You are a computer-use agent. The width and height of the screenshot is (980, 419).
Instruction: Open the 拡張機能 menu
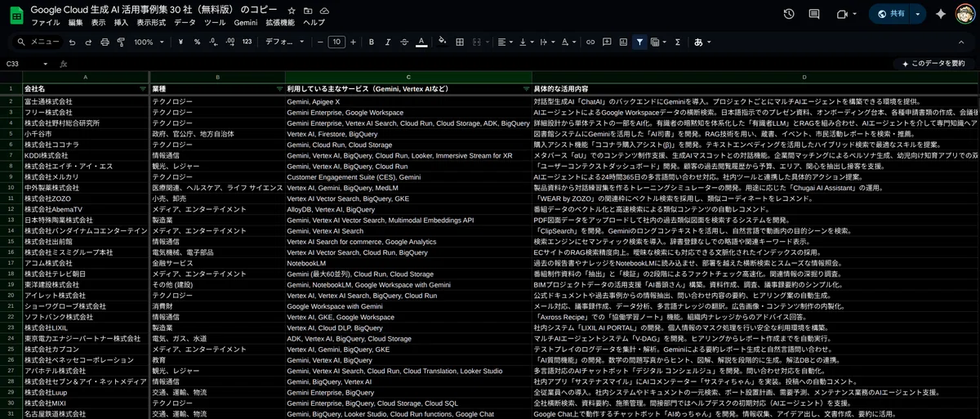[x=279, y=23]
